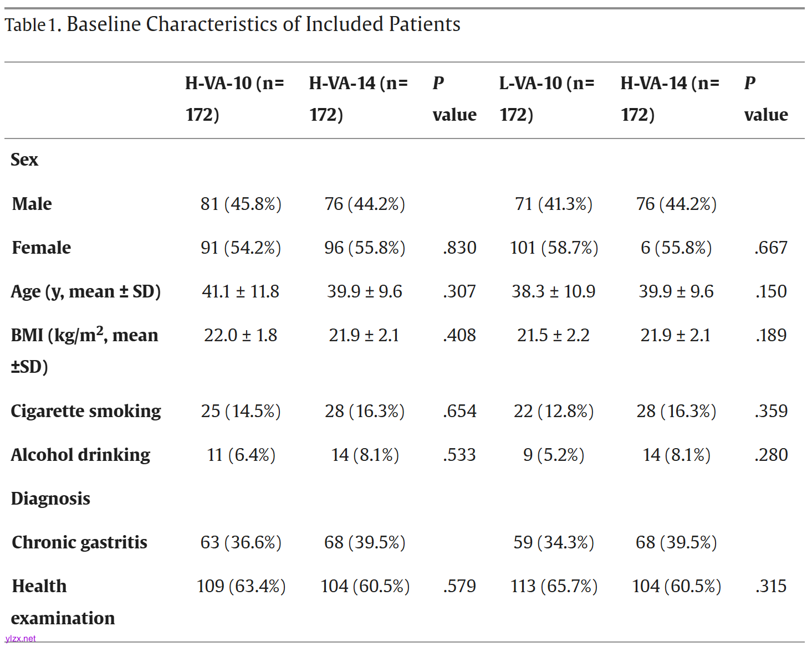Select the Alcohol drinking row label
812x647 pixels.
coord(81,455)
